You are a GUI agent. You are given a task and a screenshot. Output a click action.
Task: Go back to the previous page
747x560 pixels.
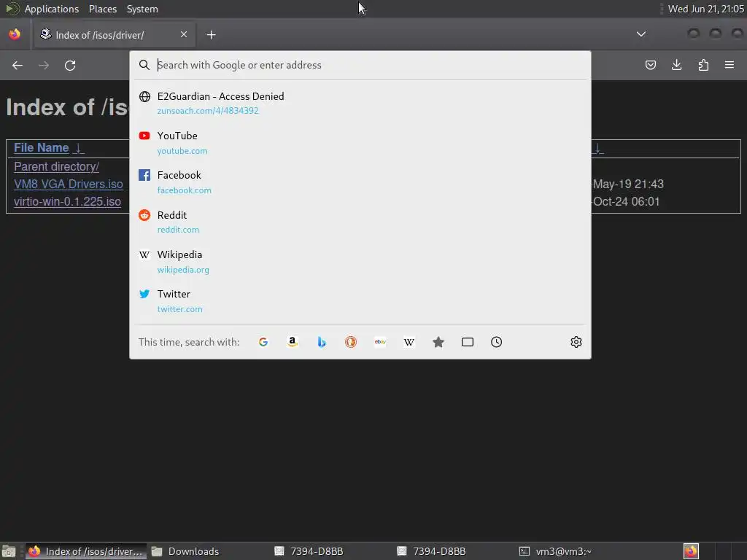pos(18,65)
